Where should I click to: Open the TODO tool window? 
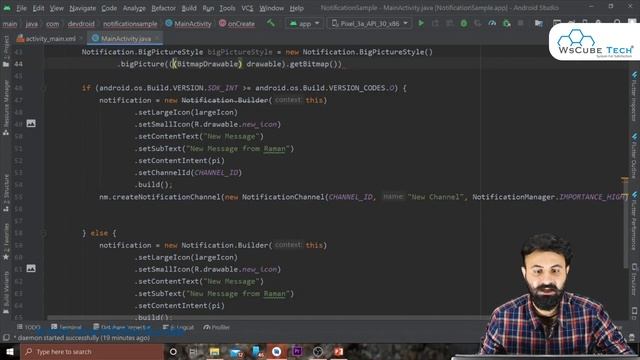pyautogui.click(x=29, y=327)
